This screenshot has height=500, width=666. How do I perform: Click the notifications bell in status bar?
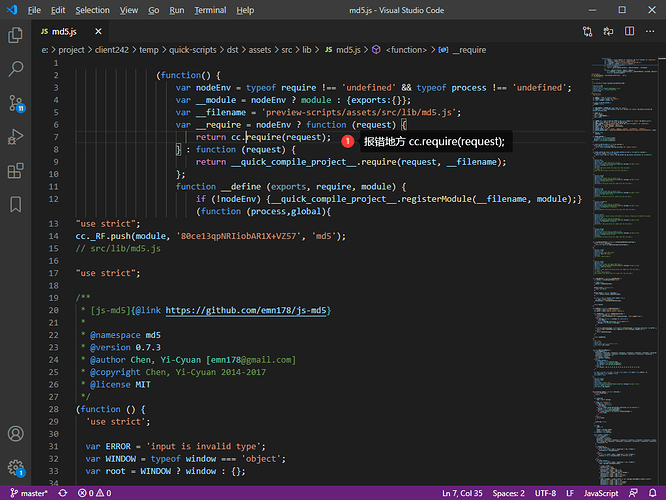tap(653, 493)
